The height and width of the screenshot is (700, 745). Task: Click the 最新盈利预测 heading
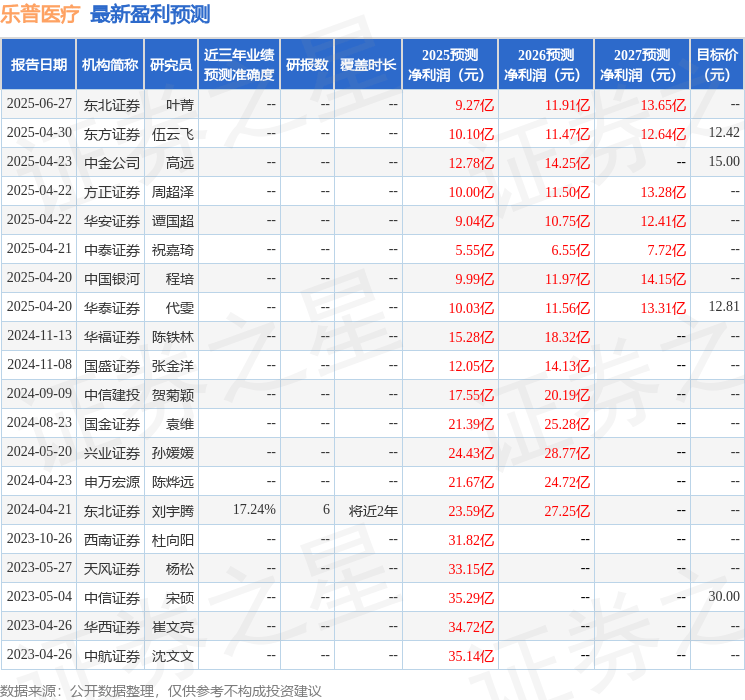click(150, 15)
